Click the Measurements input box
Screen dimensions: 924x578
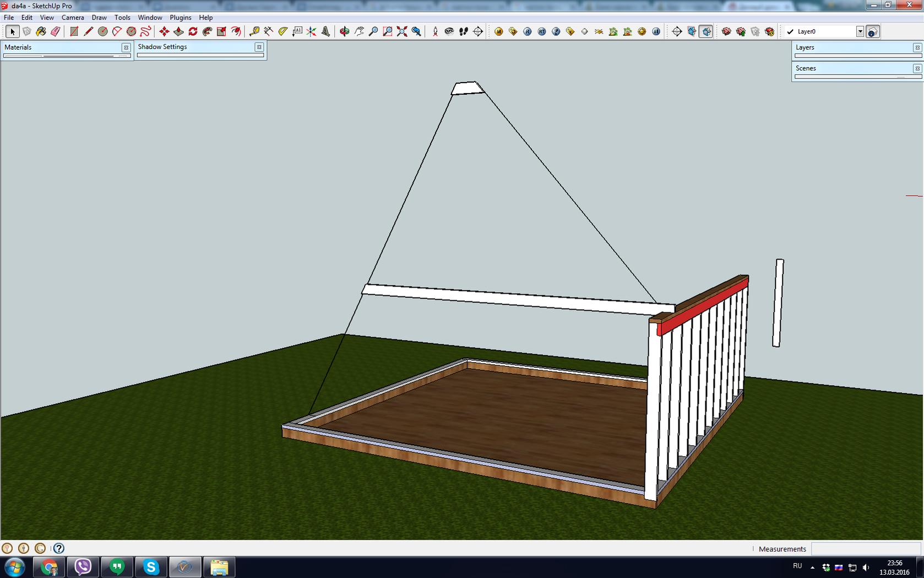click(866, 549)
